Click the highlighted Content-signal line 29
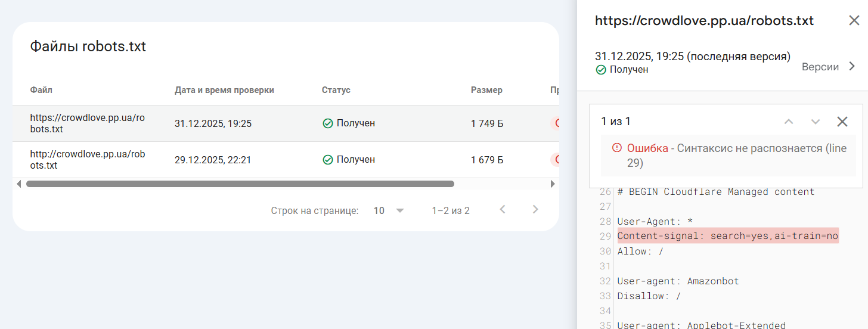868x329 pixels. click(727, 236)
